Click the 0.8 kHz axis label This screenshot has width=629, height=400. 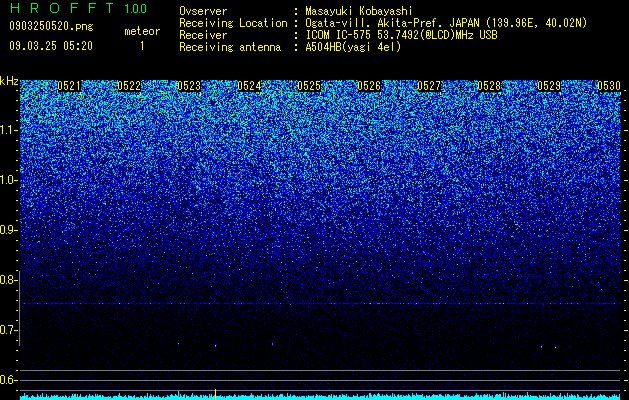point(9,280)
